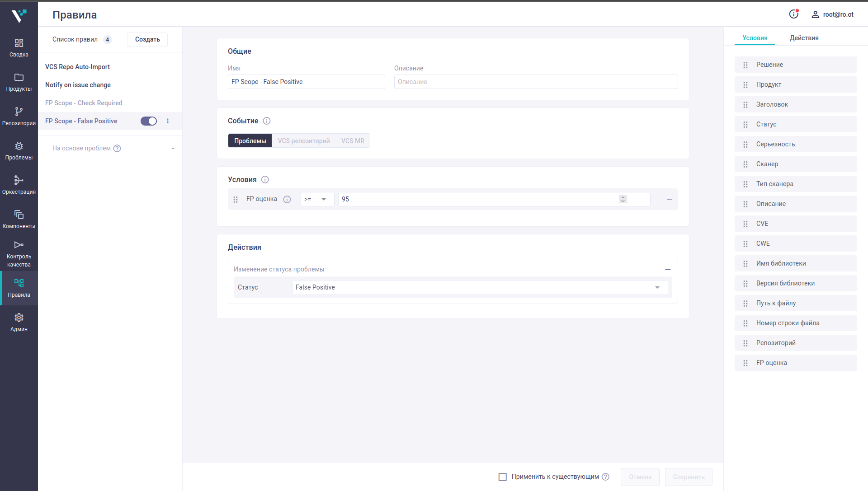Switch to the Действия tab
Screen dimensions: 868x491
pos(804,38)
